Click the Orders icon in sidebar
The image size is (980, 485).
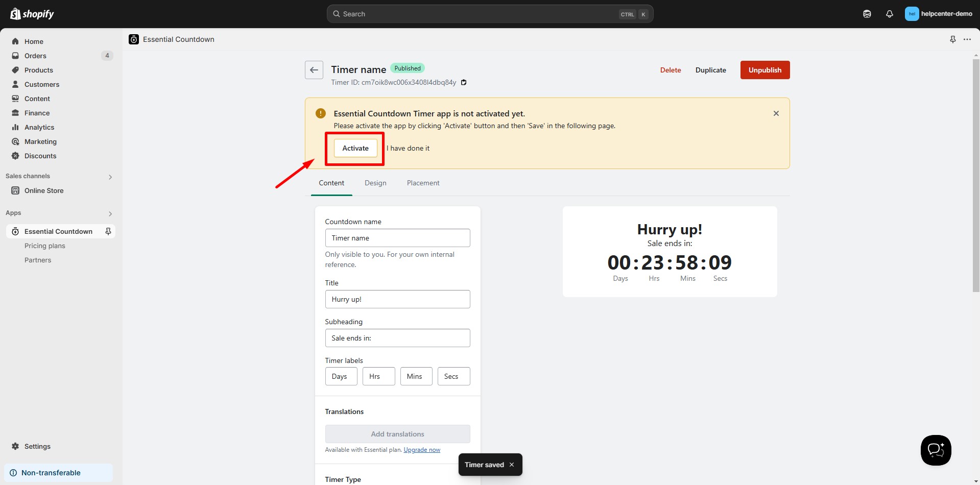point(15,56)
